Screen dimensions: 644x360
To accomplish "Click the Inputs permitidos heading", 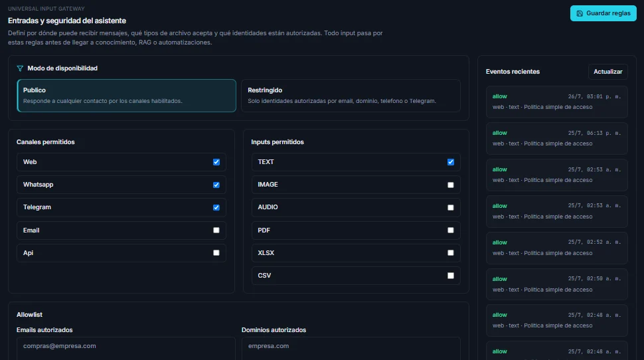I will click(x=278, y=141).
